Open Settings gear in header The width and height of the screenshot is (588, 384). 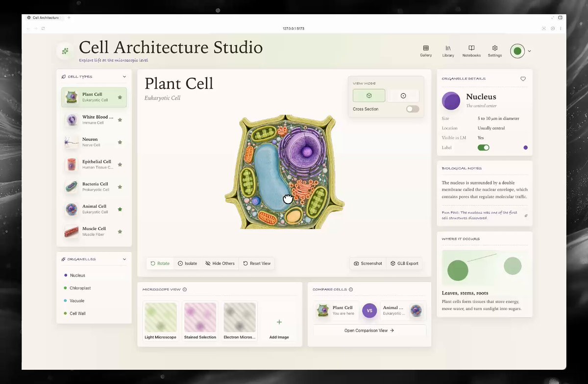pos(495,51)
